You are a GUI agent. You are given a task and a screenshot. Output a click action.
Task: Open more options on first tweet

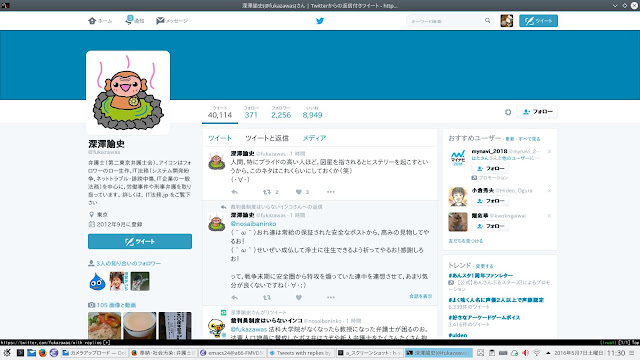pyautogui.click(x=331, y=192)
